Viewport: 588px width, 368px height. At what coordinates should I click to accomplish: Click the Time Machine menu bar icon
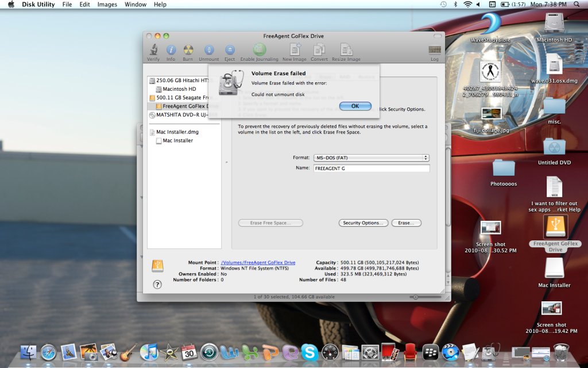[x=443, y=5]
